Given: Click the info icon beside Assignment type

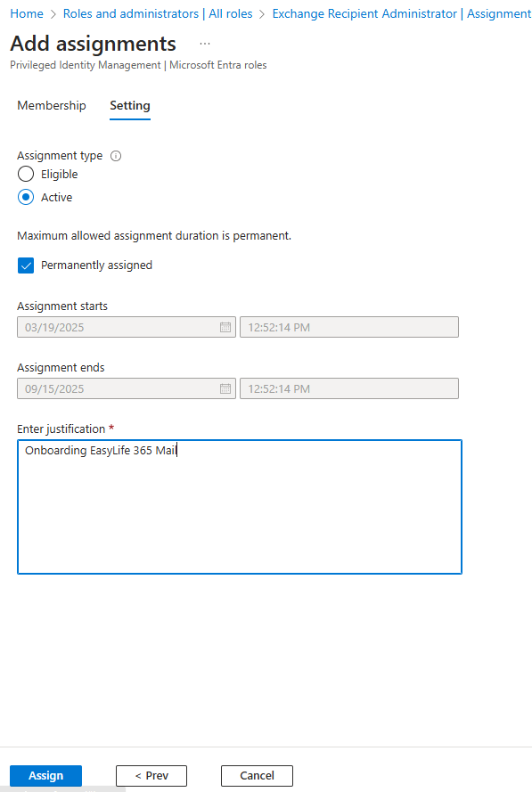Looking at the screenshot, I should point(115,155).
